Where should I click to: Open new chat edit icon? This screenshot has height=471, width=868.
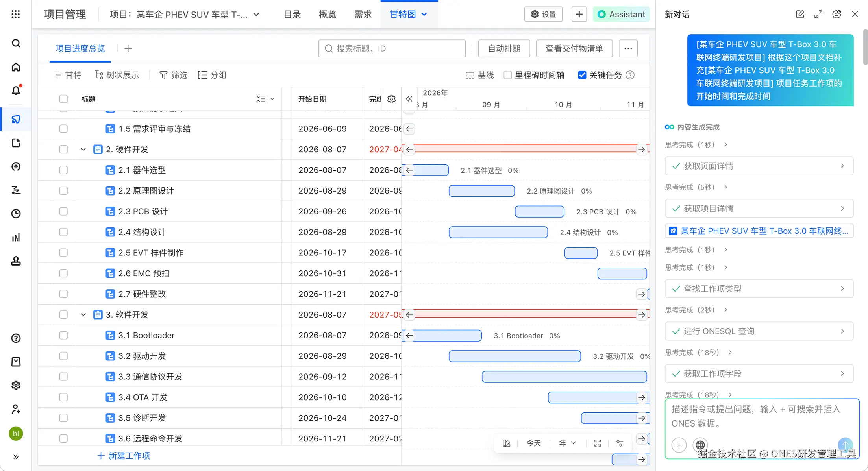[x=800, y=15]
